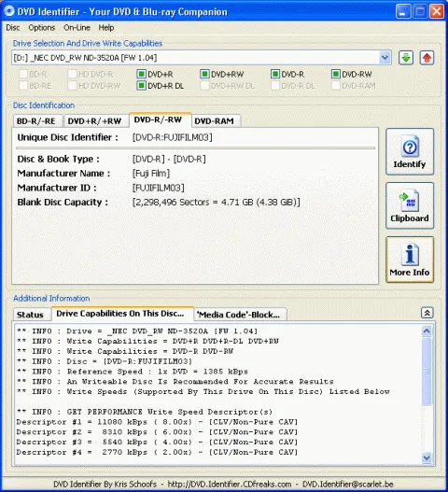Click the log scrollbar up arrow
Screen dimensions: 448x492
click(x=427, y=330)
